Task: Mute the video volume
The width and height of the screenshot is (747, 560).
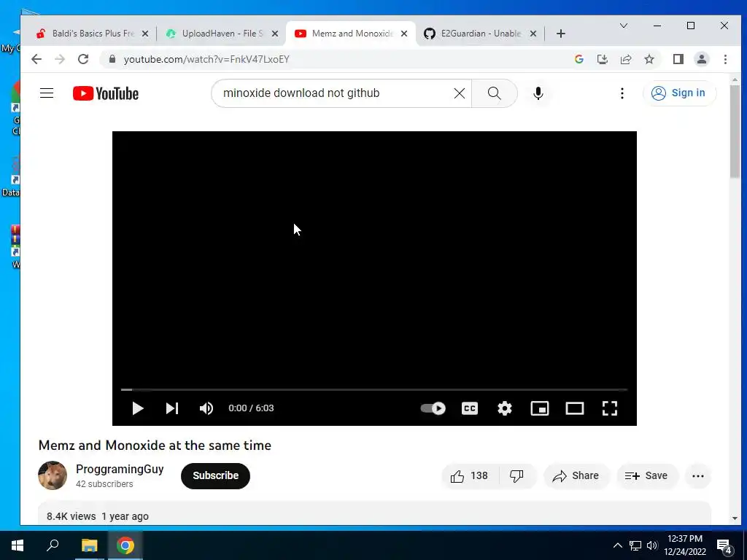Action: click(206, 408)
